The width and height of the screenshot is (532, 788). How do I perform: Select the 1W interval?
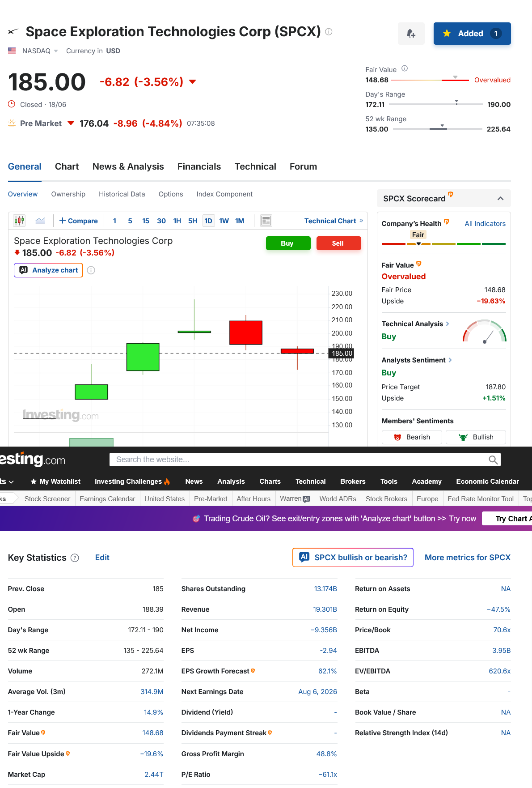[x=224, y=221]
